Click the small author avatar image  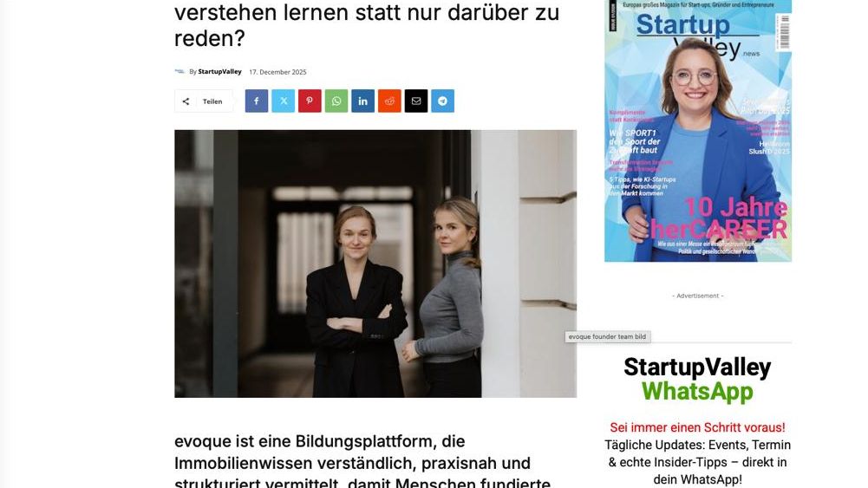coord(179,71)
